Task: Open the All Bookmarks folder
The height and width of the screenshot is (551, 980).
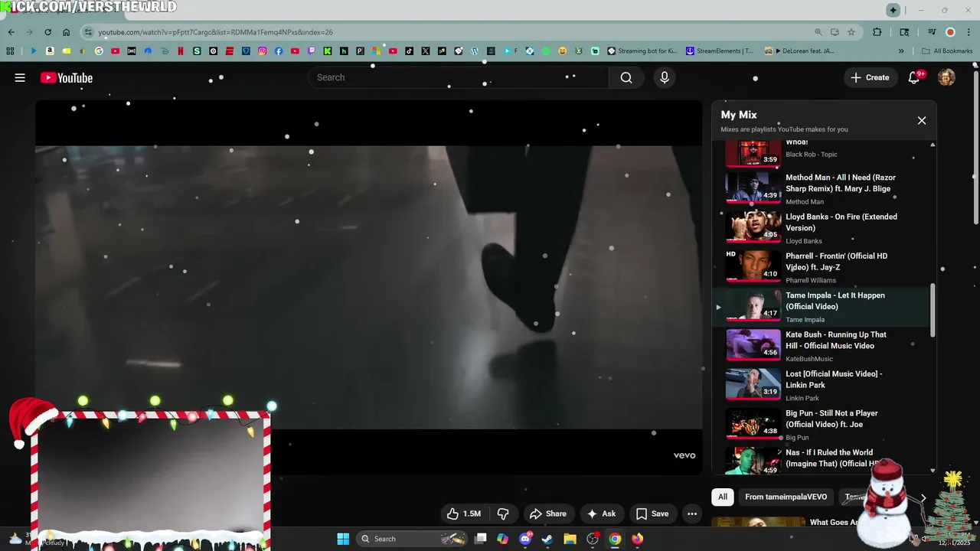Action: (947, 51)
